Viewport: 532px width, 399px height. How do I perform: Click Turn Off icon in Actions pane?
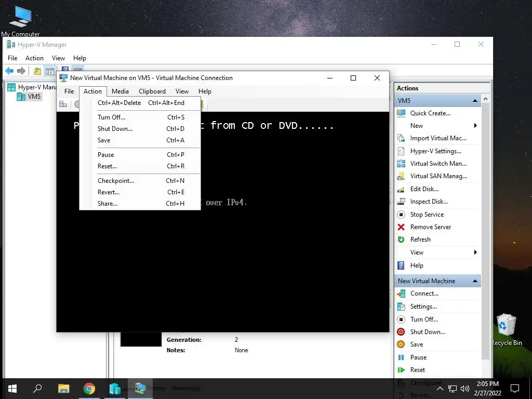[401, 320]
